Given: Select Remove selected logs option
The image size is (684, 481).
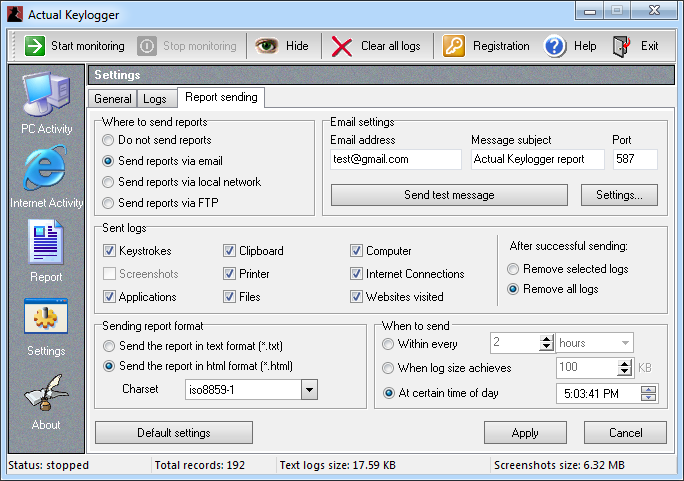Looking at the screenshot, I should (x=513, y=269).
